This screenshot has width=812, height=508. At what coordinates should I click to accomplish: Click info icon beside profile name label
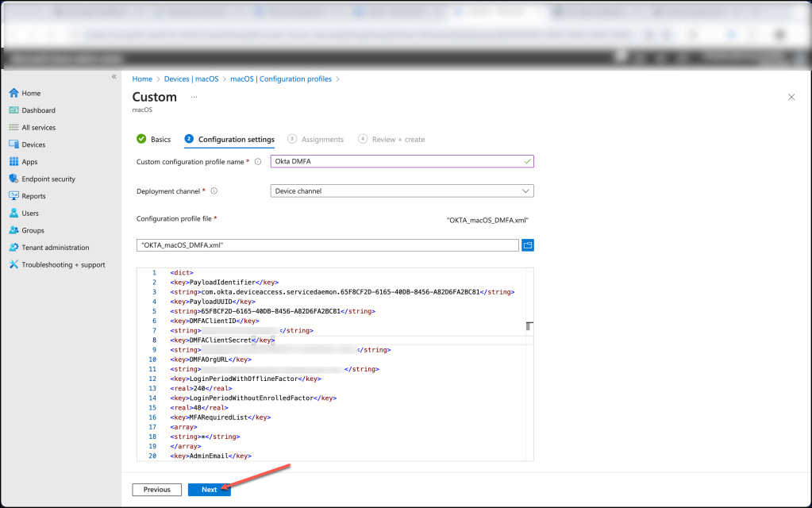(258, 162)
